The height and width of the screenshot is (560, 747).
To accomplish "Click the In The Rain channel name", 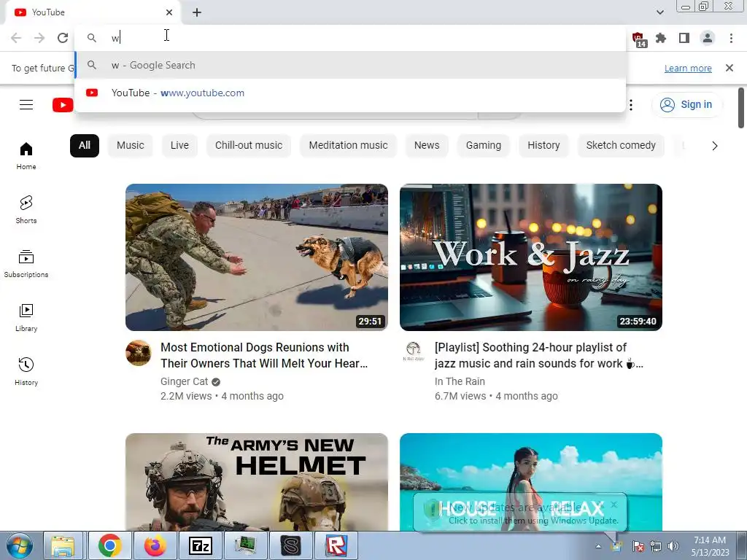I will (x=460, y=381).
